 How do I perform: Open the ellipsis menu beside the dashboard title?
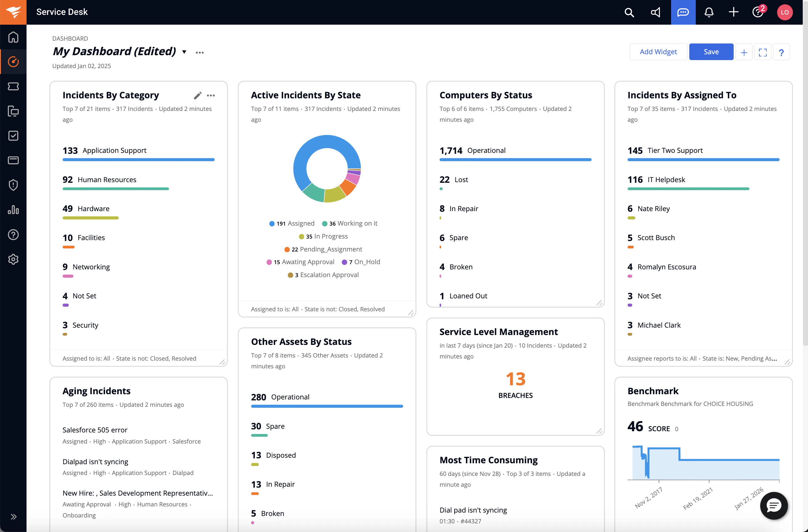[x=200, y=53]
